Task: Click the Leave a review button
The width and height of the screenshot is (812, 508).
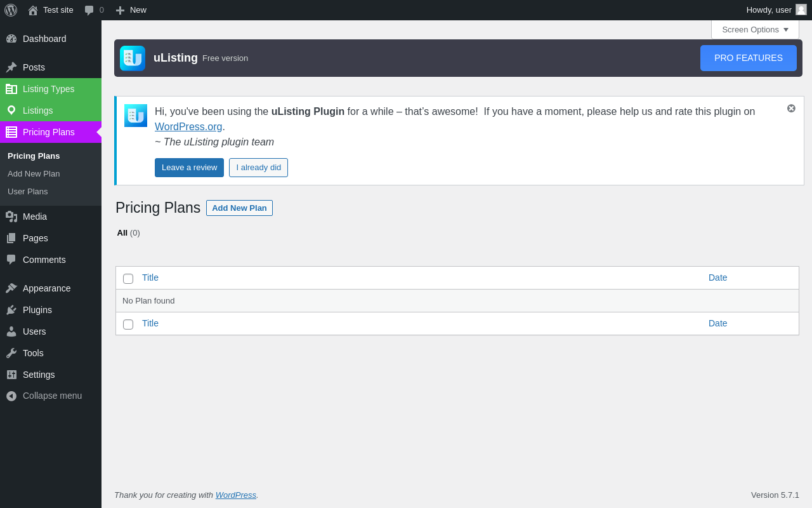Action: 189,168
